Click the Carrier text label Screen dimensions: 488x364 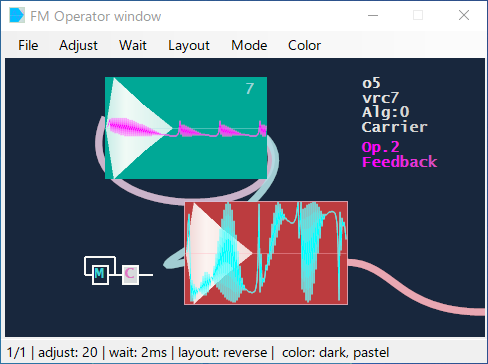tap(394, 127)
